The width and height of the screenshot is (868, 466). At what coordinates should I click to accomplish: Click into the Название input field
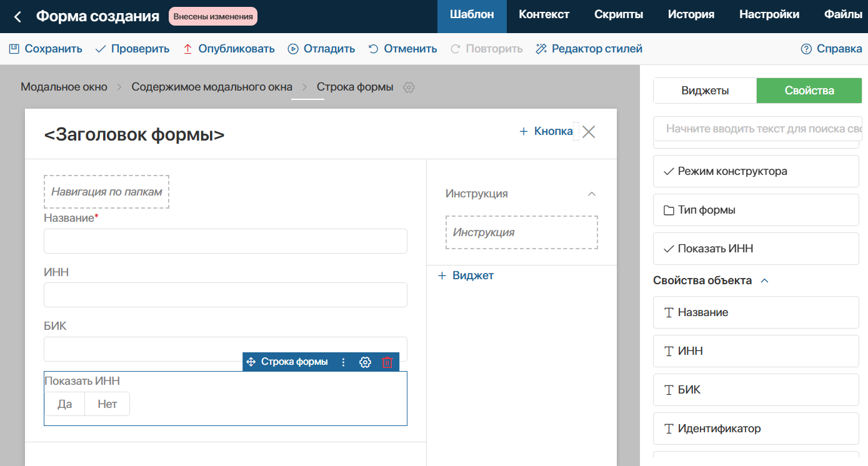(x=226, y=241)
